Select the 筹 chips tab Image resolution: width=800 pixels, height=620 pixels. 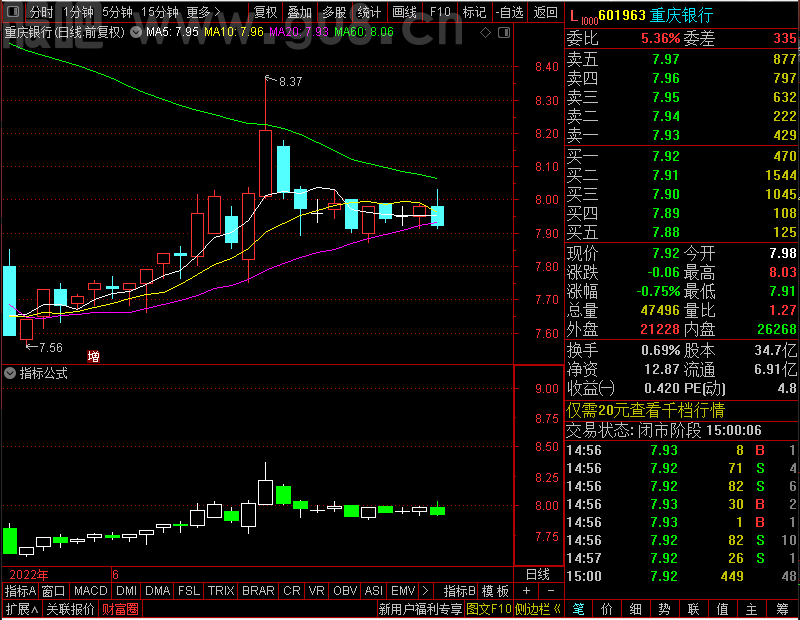tap(783, 609)
